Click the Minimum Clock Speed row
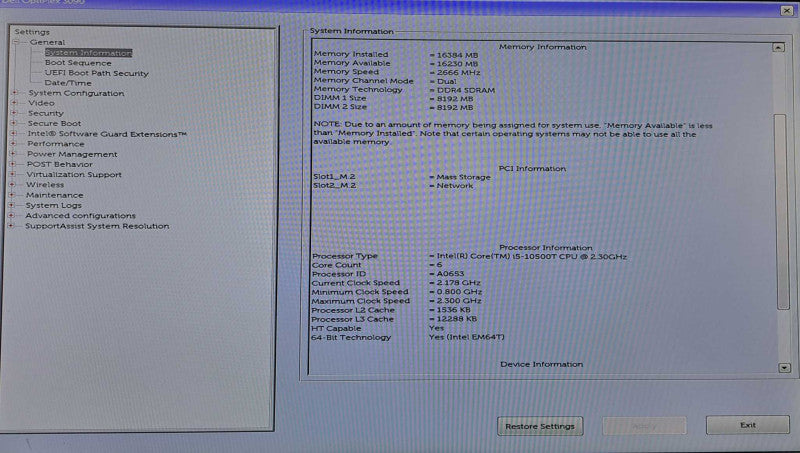 coord(397,292)
